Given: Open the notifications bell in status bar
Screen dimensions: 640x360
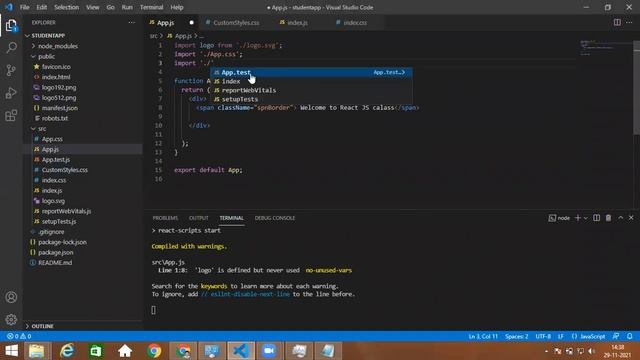Looking at the screenshot, I should pyautogui.click(x=629, y=336).
